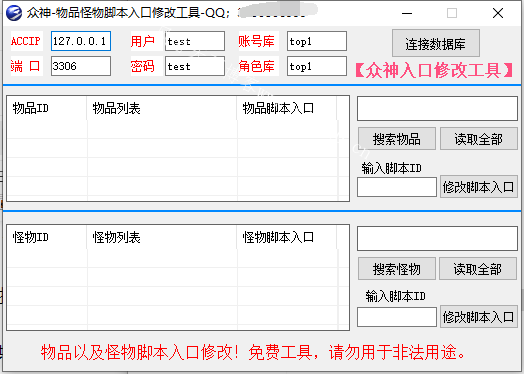Click the red disclaimer text at bottom
Screen dimensions: 524x374
click(x=253, y=352)
